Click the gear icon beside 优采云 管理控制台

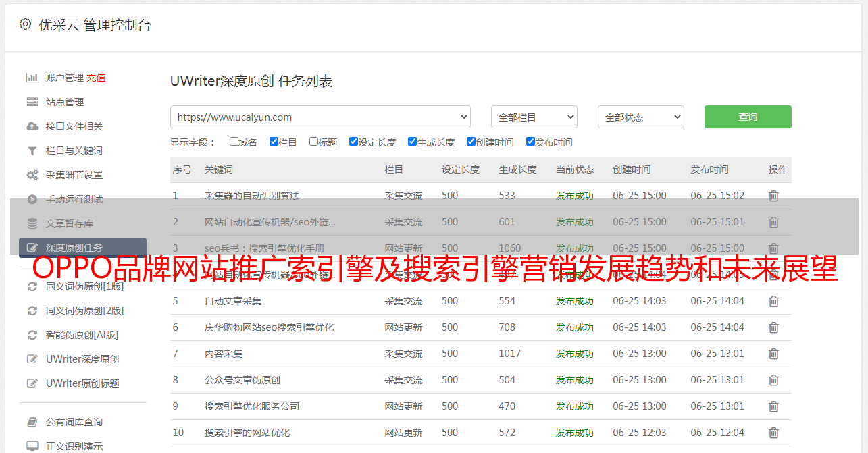(25, 24)
